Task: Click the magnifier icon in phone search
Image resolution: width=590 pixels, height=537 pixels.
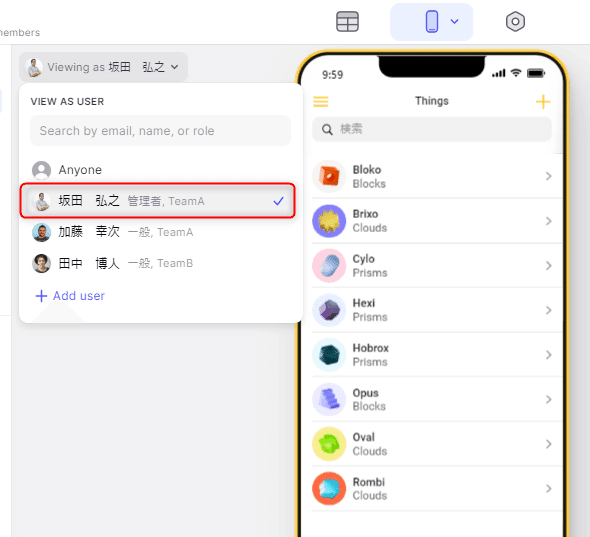Action: pyautogui.click(x=327, y=129)
